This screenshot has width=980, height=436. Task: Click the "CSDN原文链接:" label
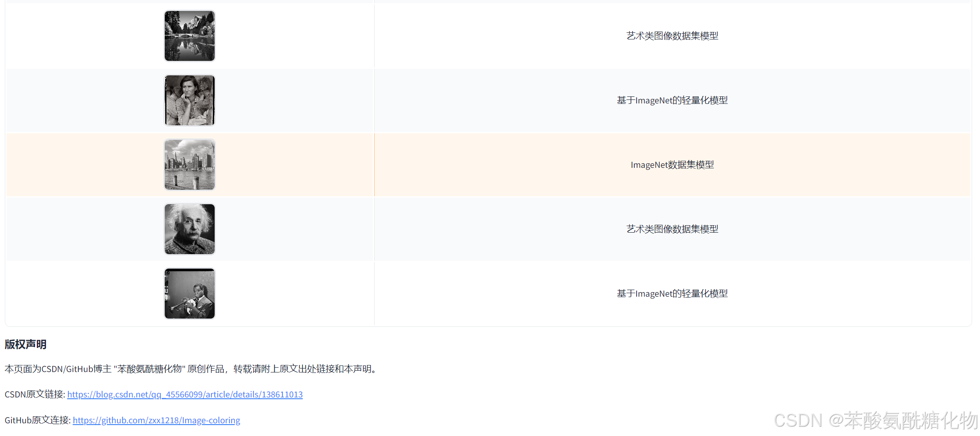(35, 394)
